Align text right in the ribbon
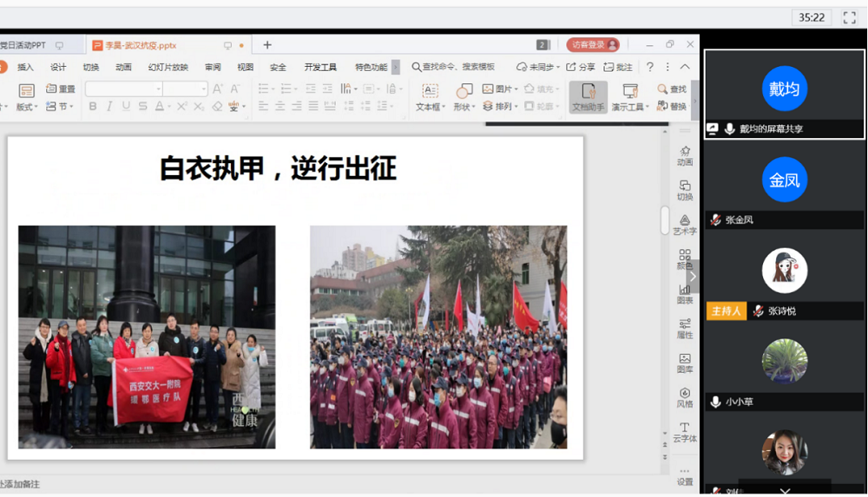Viewport: 868px width, 497px height. pyautogui.click(x=297, y=107)
